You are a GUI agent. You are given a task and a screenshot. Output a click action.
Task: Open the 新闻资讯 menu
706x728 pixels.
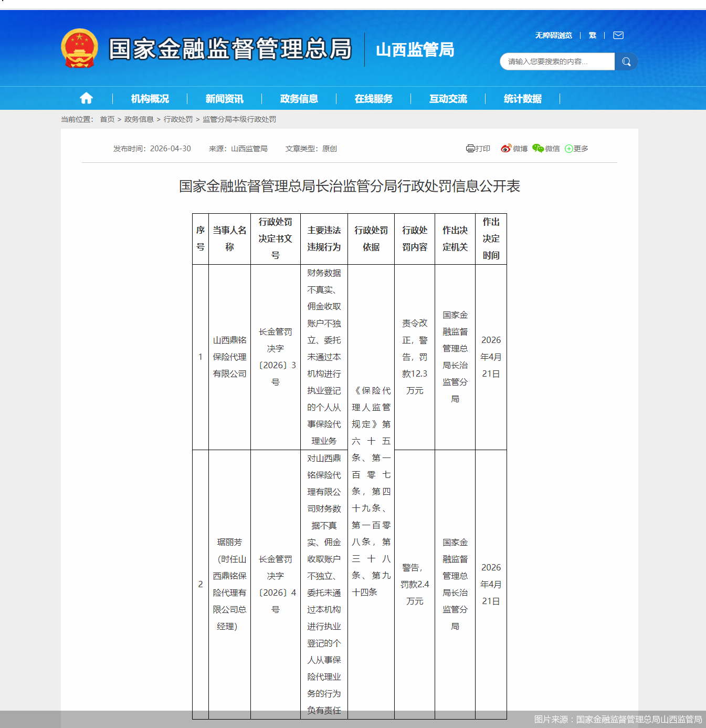225,99
